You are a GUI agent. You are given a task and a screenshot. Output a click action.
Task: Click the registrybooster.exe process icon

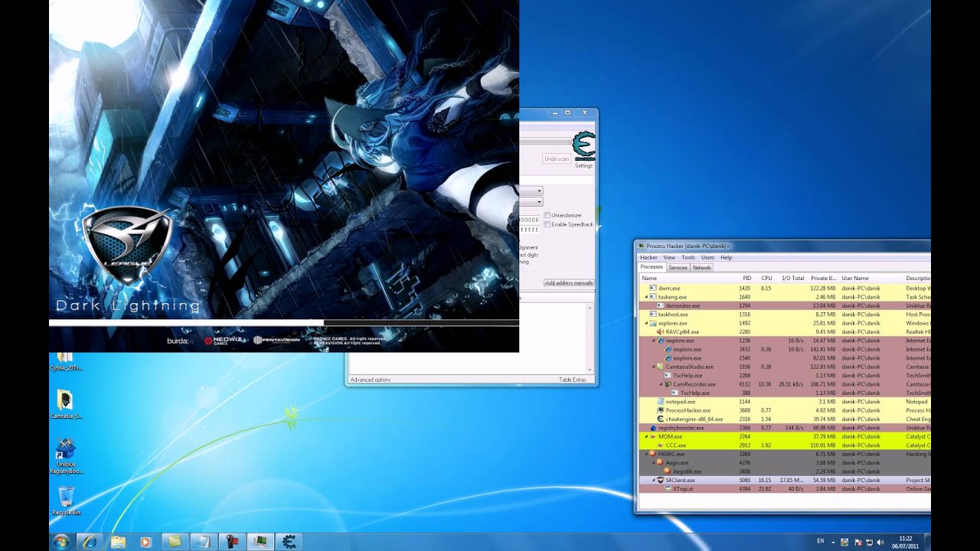[x=653, y=428]
